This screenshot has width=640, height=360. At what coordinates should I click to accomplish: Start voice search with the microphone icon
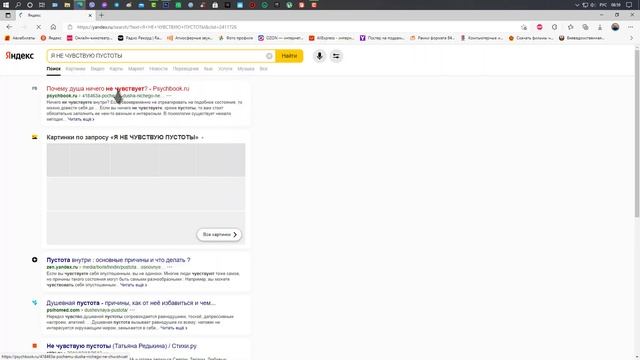(320, 56)
